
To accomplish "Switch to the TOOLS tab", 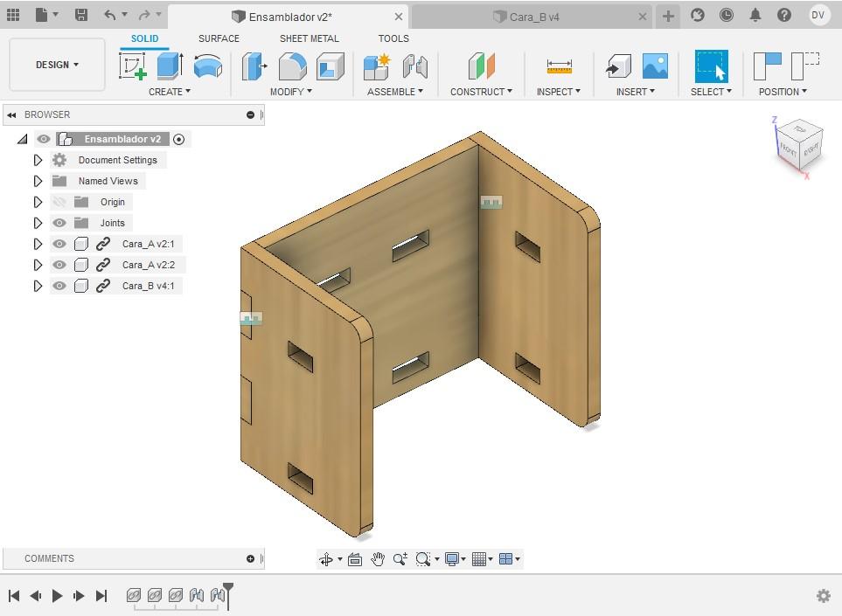I will 393,38.
